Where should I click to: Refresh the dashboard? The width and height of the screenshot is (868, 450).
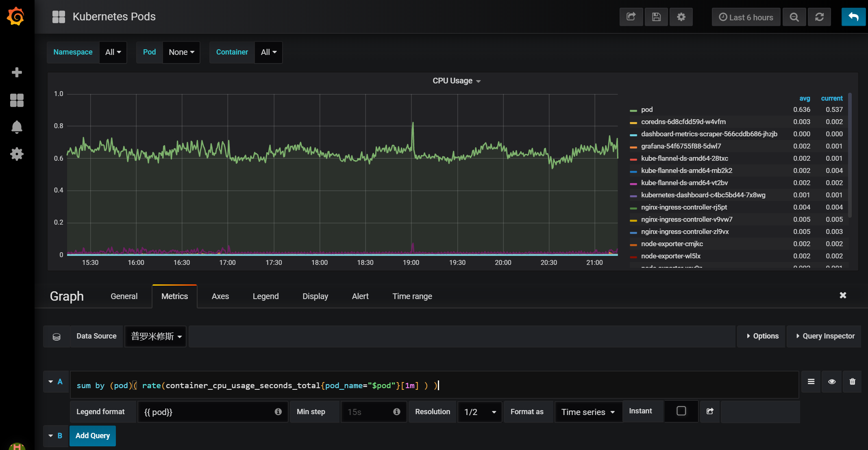click(819, 17)
